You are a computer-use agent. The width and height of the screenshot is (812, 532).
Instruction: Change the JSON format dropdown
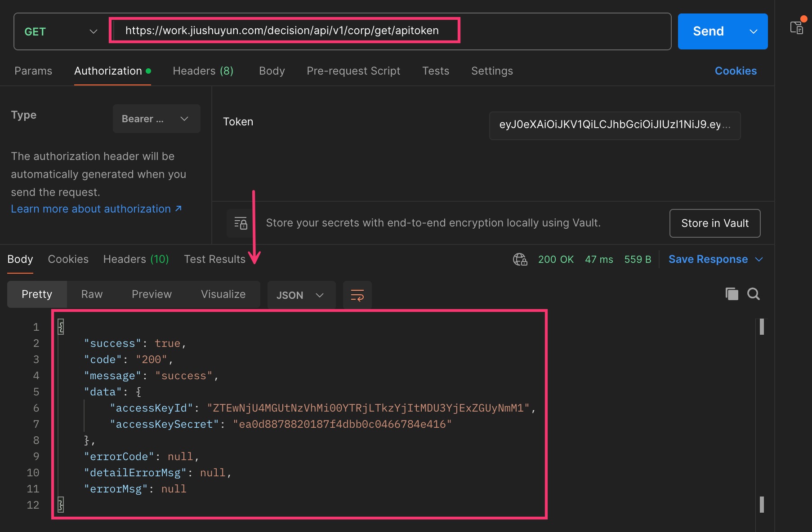[301, 295]
